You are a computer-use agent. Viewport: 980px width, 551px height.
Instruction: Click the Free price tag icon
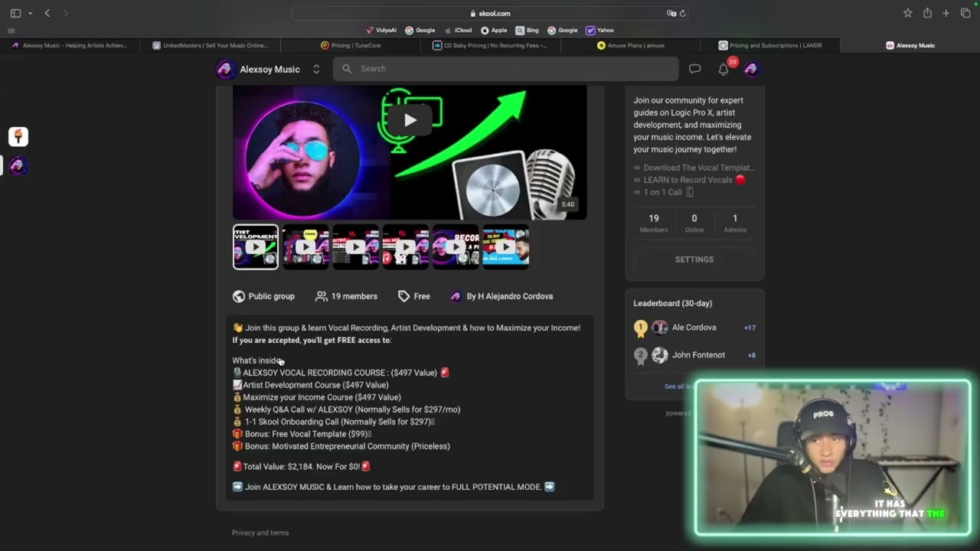[403, 296]
